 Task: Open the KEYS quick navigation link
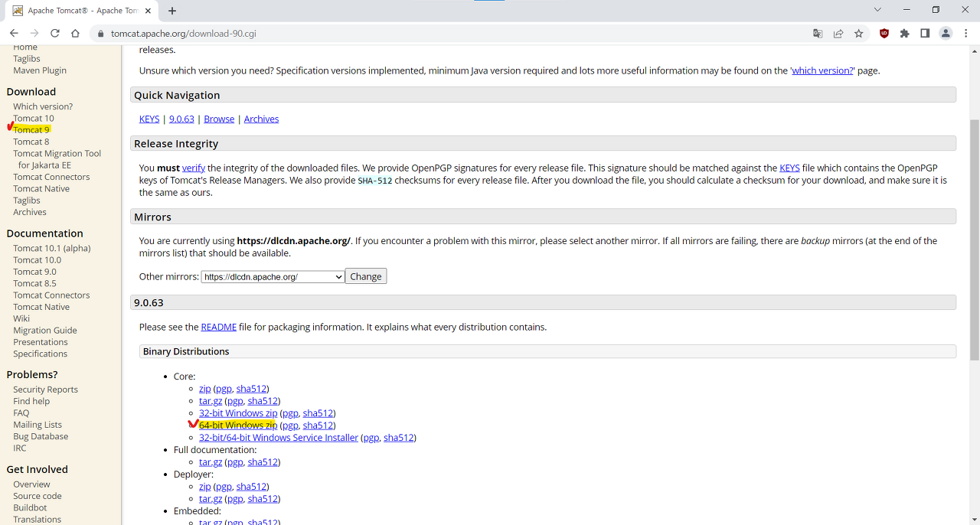[x=149, y=119]
